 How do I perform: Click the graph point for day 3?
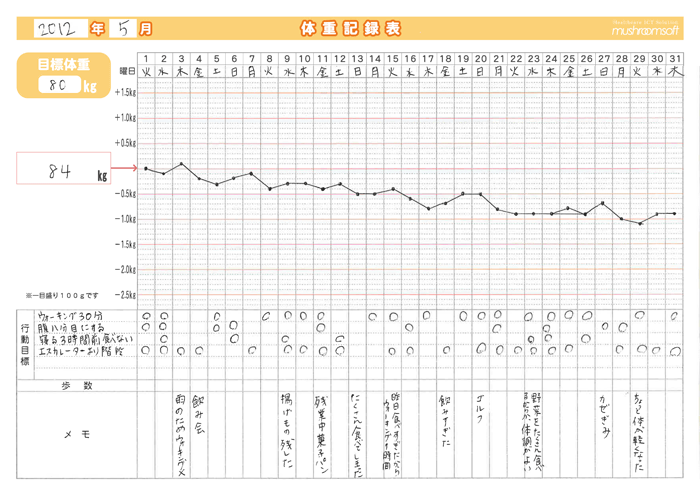coord(181,164)
